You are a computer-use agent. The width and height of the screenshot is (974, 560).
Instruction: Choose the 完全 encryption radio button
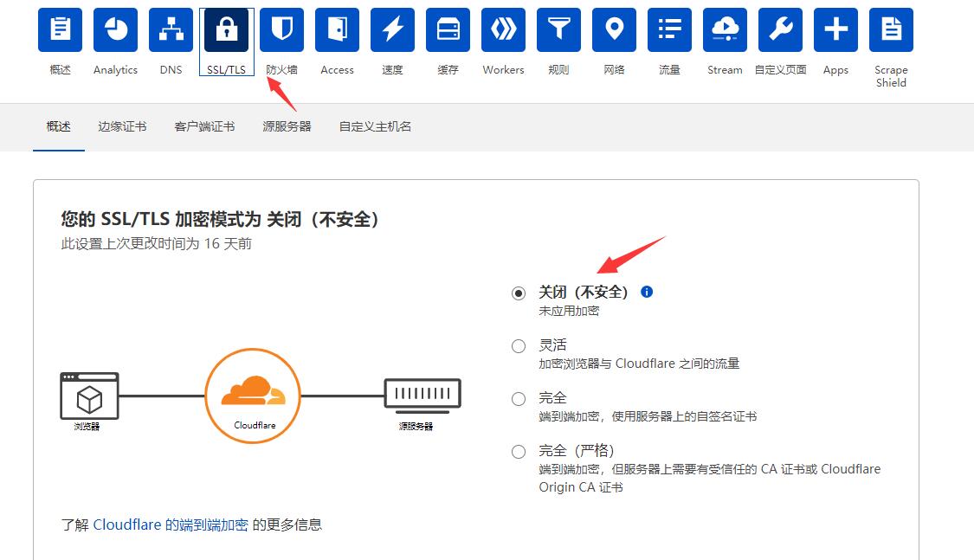tap(519, 399)
